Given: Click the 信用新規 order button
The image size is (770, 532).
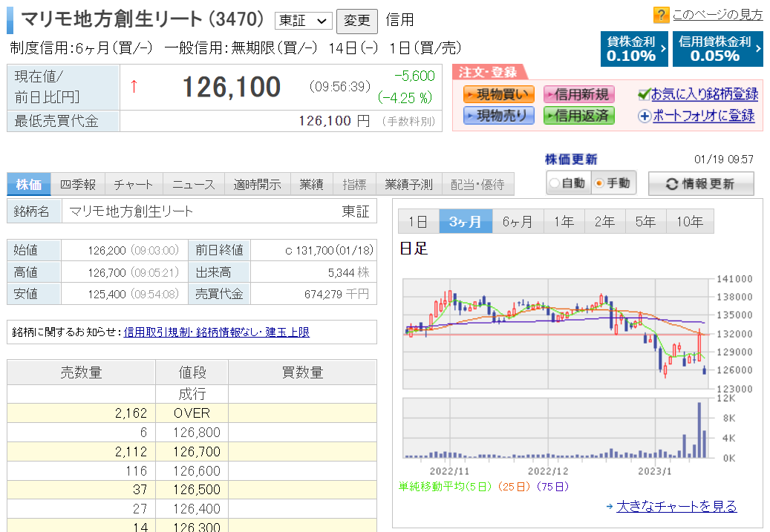Looking at the screenshot, I should (x=579, y=94).
